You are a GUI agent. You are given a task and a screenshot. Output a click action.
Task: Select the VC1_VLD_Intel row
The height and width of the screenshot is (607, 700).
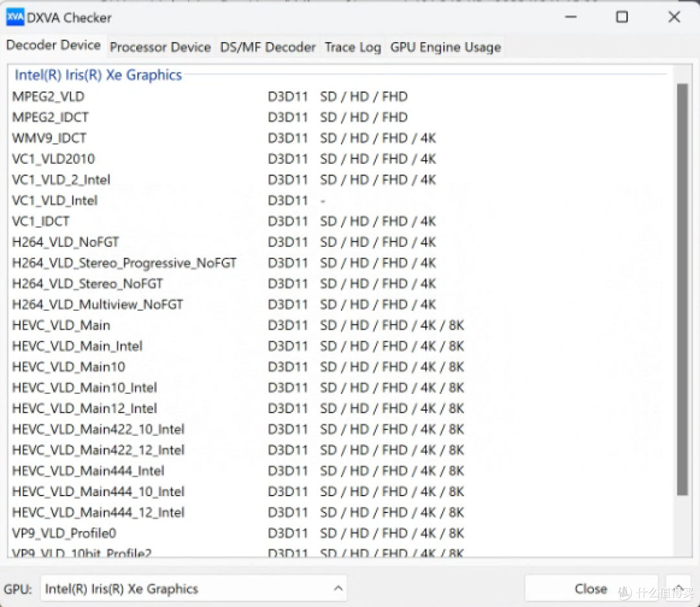pos(340,200)
